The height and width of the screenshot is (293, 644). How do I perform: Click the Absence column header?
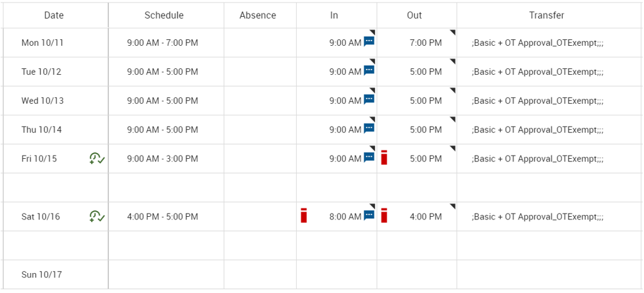(257, 15)
